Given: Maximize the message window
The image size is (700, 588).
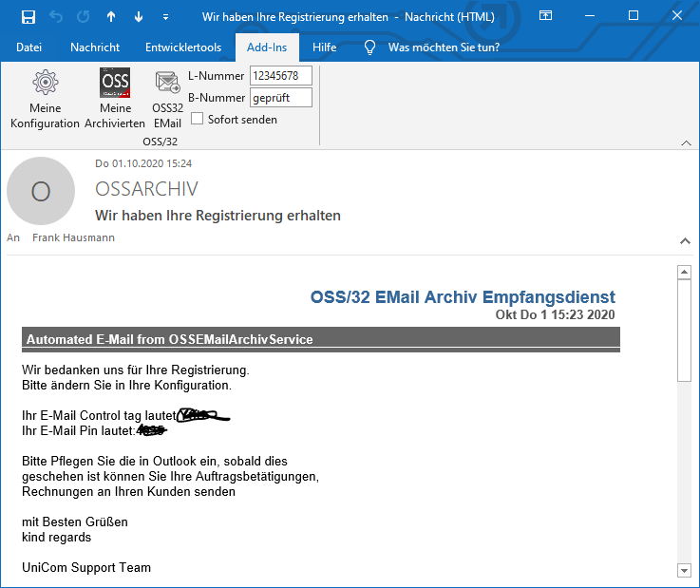Looking at the screenshot, I should 633,16.
